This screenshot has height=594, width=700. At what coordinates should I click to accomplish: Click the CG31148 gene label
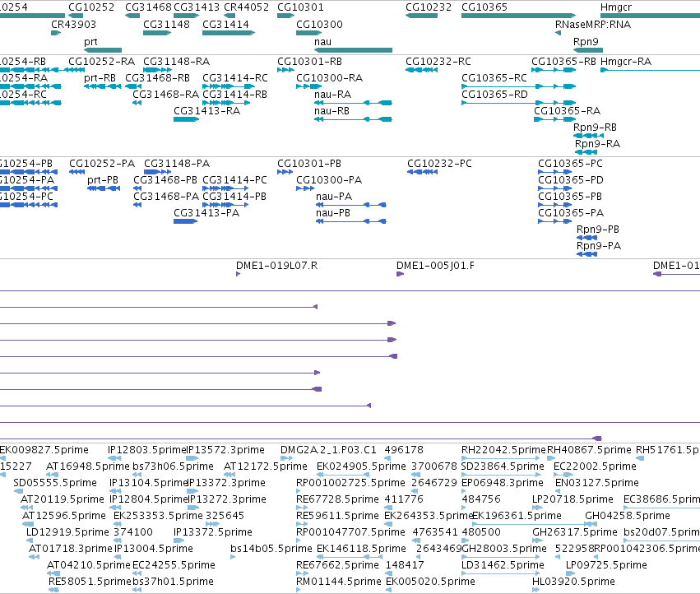click(166, 25)
